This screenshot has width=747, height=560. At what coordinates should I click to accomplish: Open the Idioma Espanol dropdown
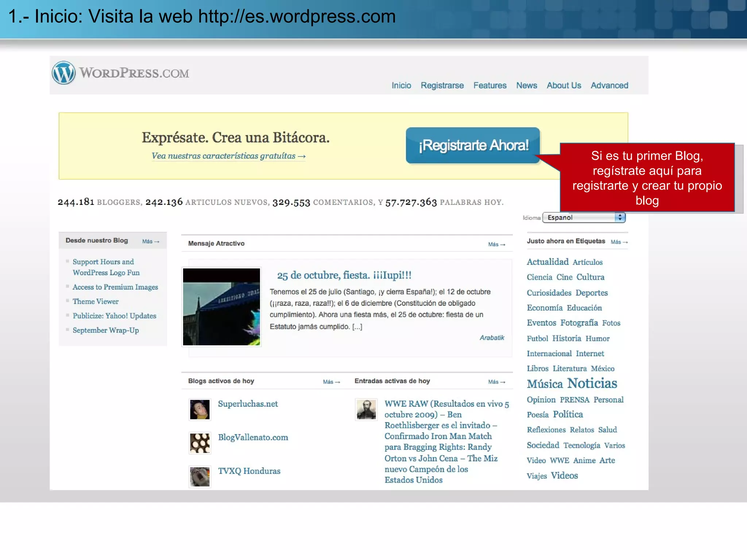[584, 218]
